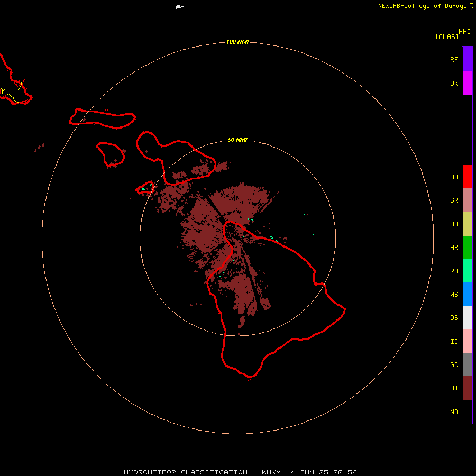This screenshot has width=476, height=476.
Task: Click the WS legend label
Action: tap(454, 295)
